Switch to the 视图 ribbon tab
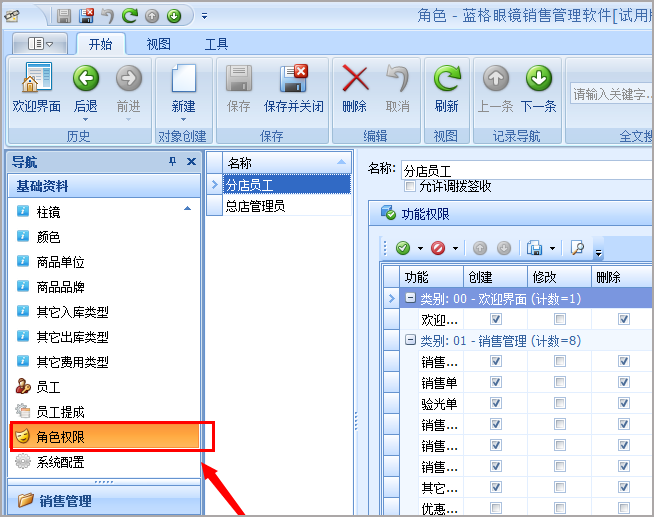Viewport: 654px width, 517px height. (158, 44)
